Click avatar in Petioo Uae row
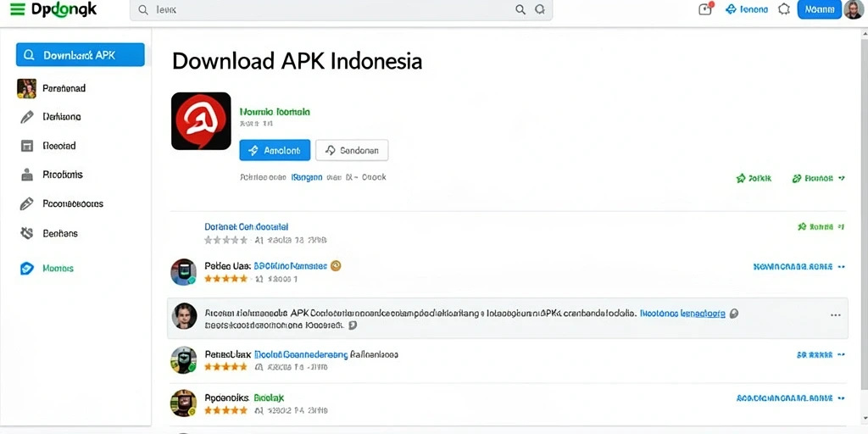 pos(183,272)
